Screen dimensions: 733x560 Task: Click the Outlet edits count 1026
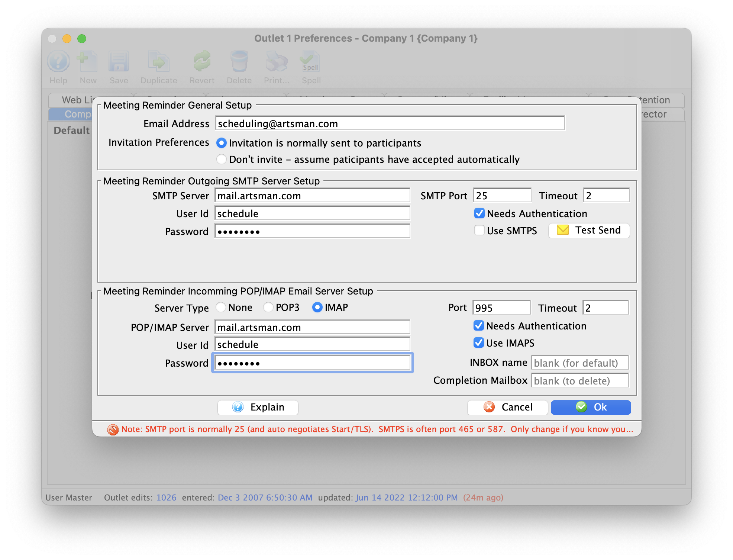[x=166, y=498]
